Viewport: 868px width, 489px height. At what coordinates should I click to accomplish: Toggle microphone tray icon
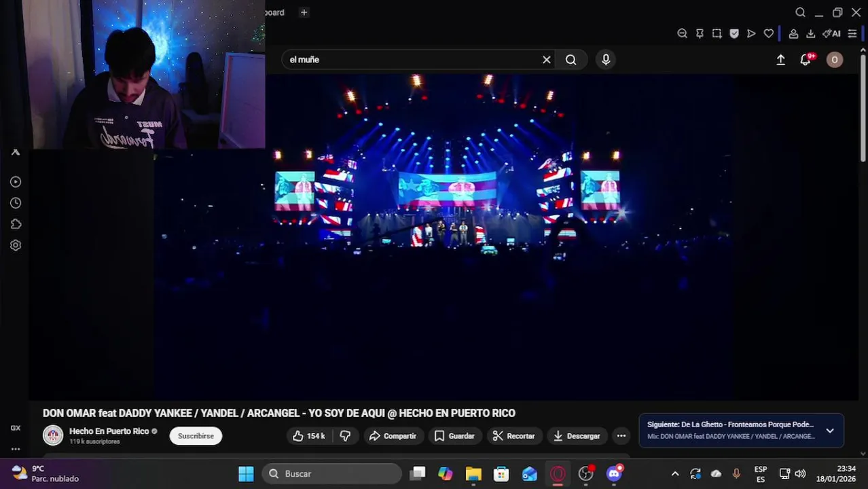click(736, 473)
